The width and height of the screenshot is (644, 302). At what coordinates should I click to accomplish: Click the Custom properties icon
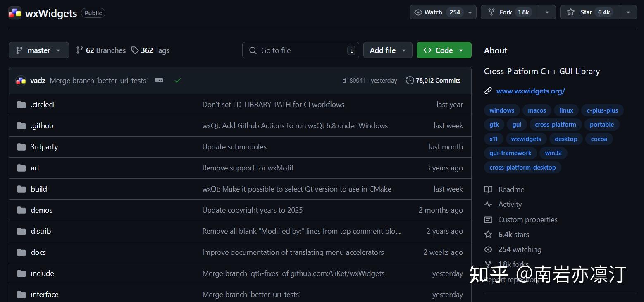pyautogui.click(x=488, y=220)
